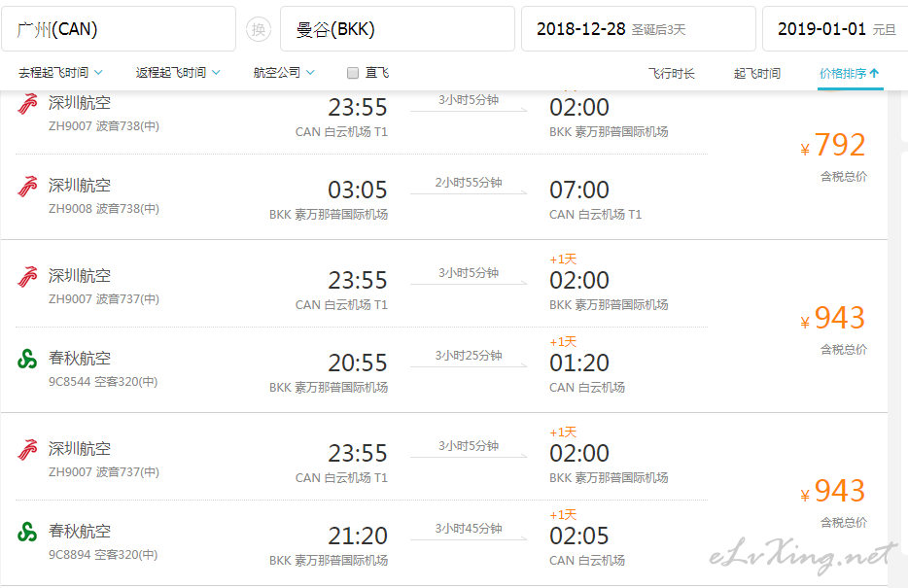
Task: Click Shenzhen Airlines logo beside ZH9007 波音738
Action: pyautogui.click(x=28, y=104)
